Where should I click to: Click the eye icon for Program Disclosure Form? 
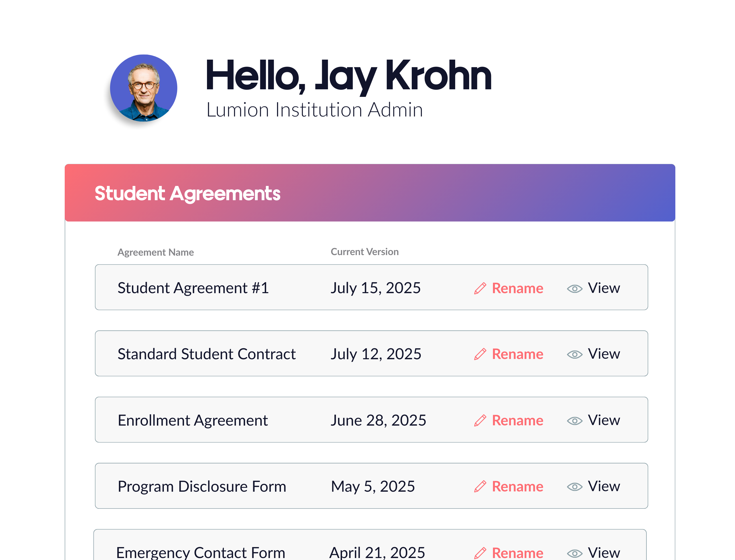click(x=574, y=487)
